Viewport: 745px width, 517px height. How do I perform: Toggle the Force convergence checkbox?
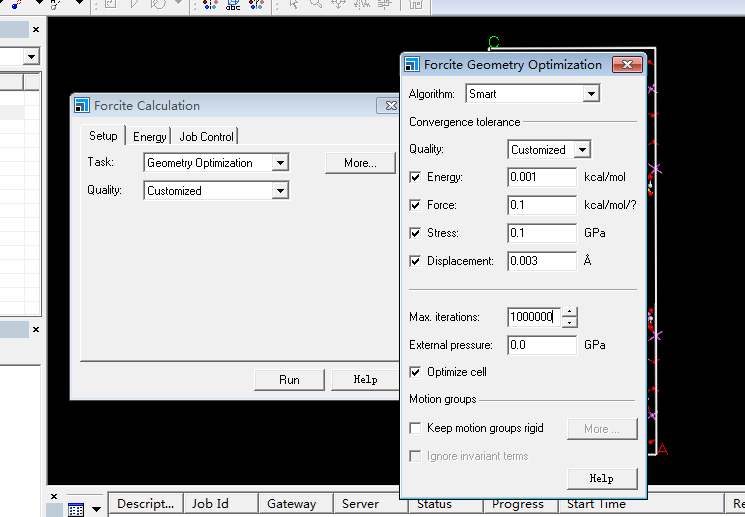click(x=415, y=205)
